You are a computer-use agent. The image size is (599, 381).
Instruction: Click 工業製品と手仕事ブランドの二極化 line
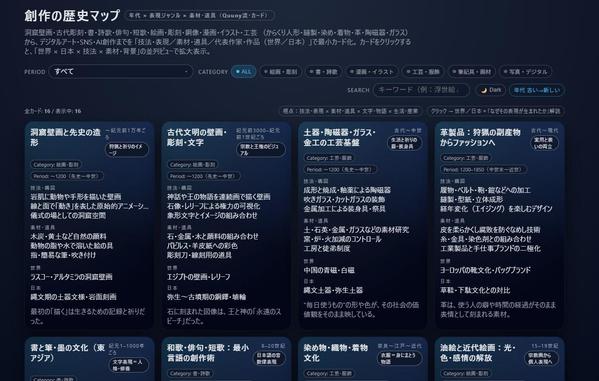490,249
